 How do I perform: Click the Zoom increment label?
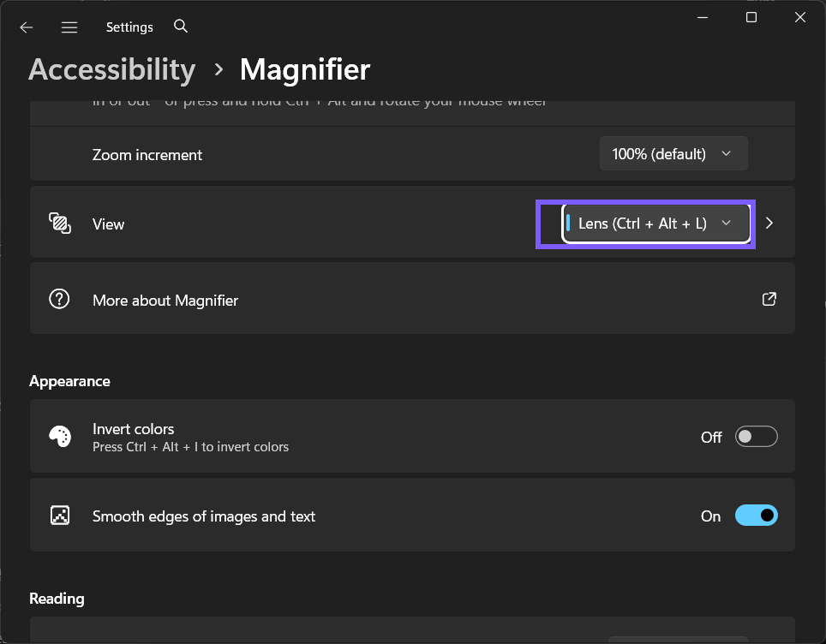coord(147,155)
